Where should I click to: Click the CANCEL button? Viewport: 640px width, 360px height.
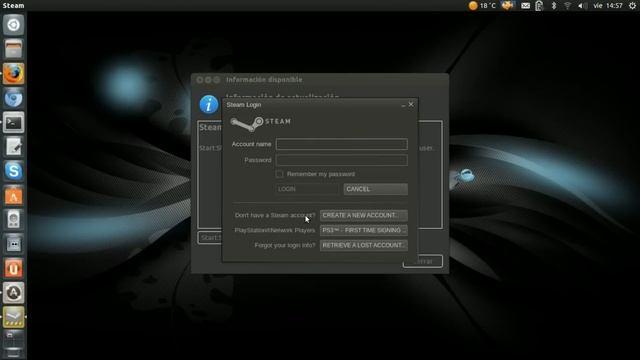coord(376,189)
